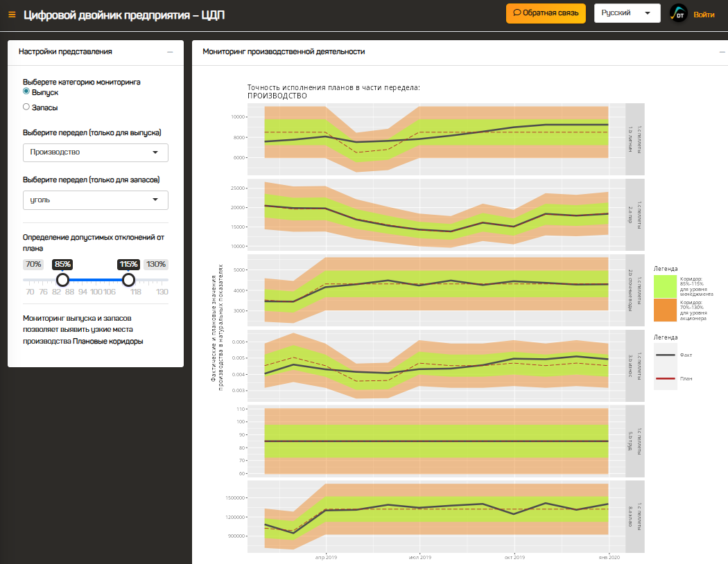Select the Выпуск radio button
This screenshot has width=728, height=564.
[x=26, y=91]
